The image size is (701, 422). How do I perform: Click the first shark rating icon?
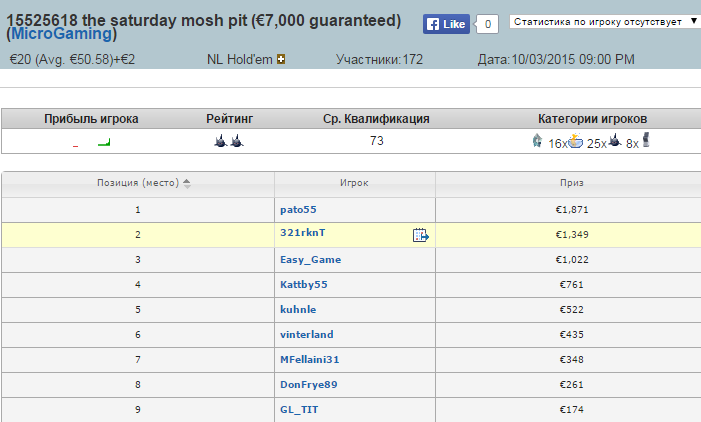220,141
